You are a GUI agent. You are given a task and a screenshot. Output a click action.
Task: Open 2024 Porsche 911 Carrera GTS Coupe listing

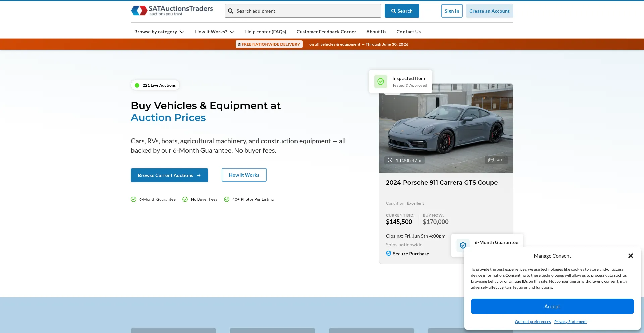pyautogui.click(x=442, y=183)
